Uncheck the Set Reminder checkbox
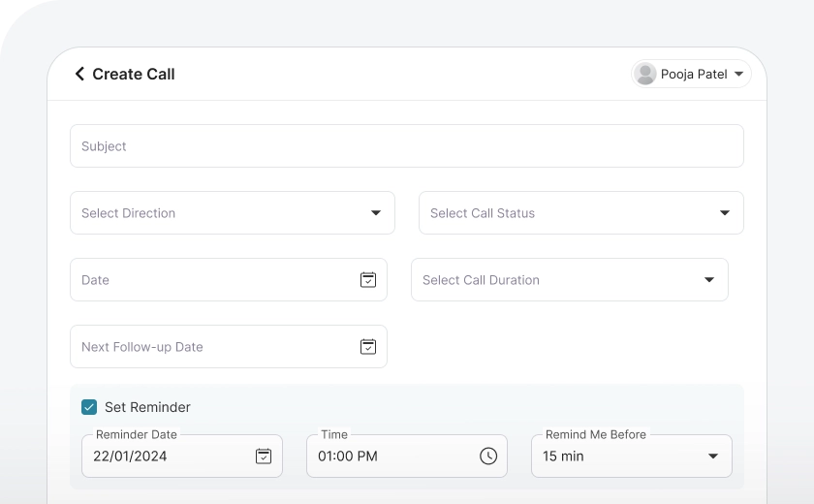 (89, 407)
